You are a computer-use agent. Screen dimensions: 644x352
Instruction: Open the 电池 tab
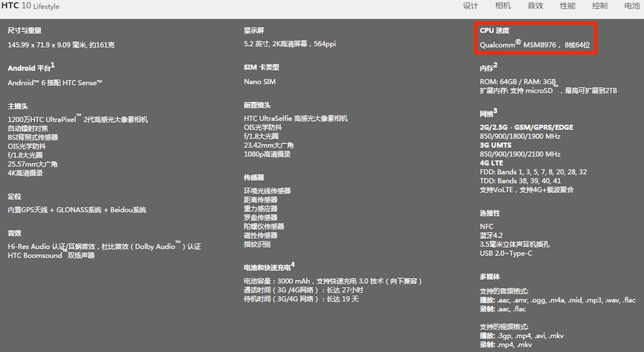[x=632, y=6]
